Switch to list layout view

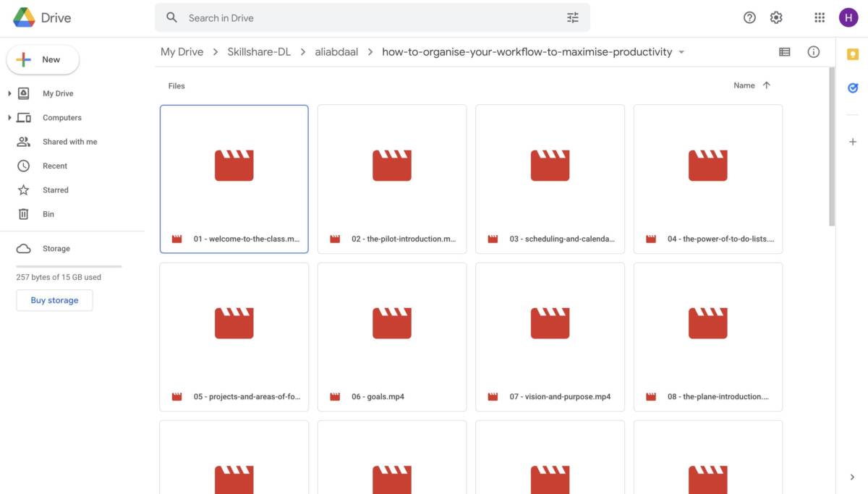pos(784,52)
